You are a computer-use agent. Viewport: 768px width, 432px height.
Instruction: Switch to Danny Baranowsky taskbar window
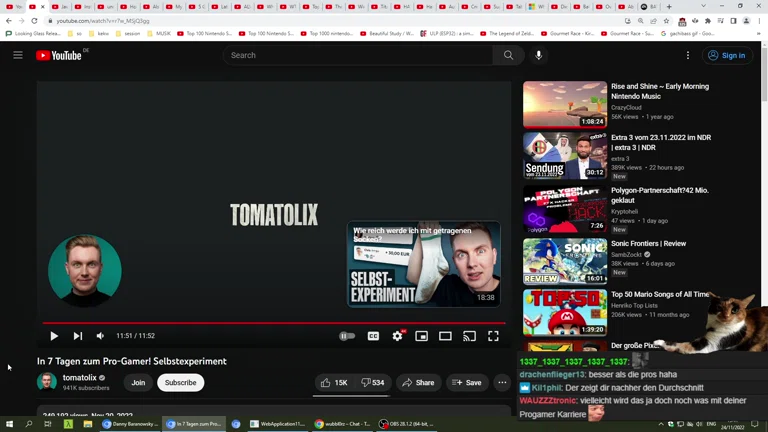[x=130, y=424]
